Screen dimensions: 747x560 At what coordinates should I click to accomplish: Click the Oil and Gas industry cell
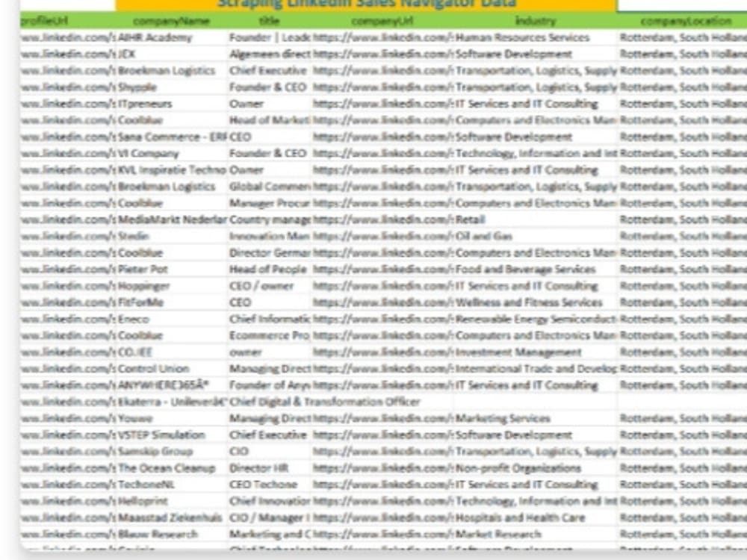(536, 236)
